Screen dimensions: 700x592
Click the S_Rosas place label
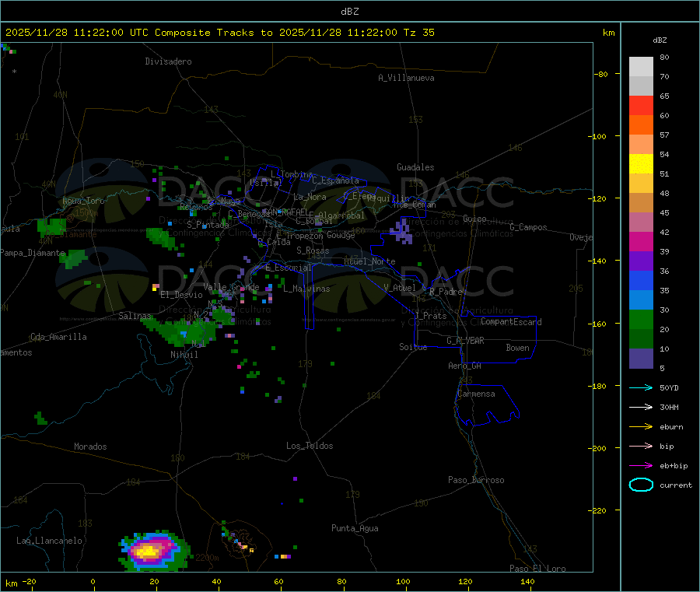point(313,250)
